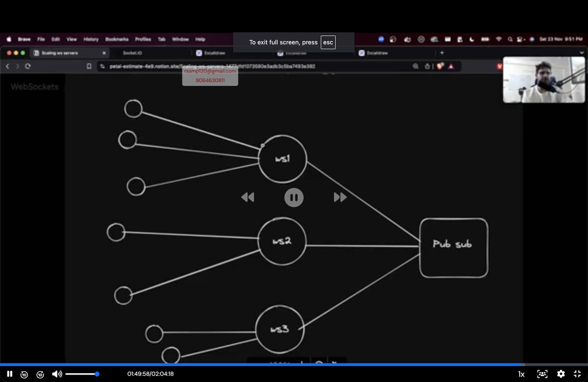Click the focus mode icon beside the gear
The width and height of the screenshot is (588, 382).
[543, 374]
